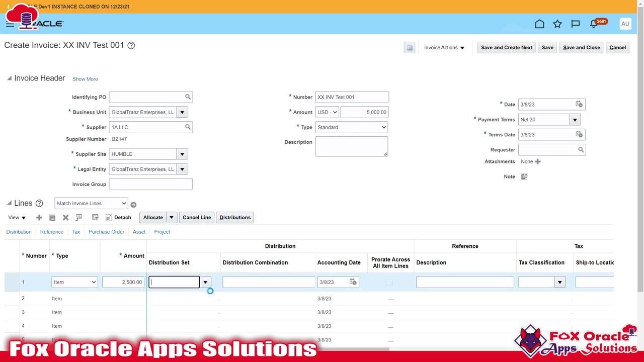Go to the Home page icon
Viewport: 644px width, 362px height.
tap(539, 24)
